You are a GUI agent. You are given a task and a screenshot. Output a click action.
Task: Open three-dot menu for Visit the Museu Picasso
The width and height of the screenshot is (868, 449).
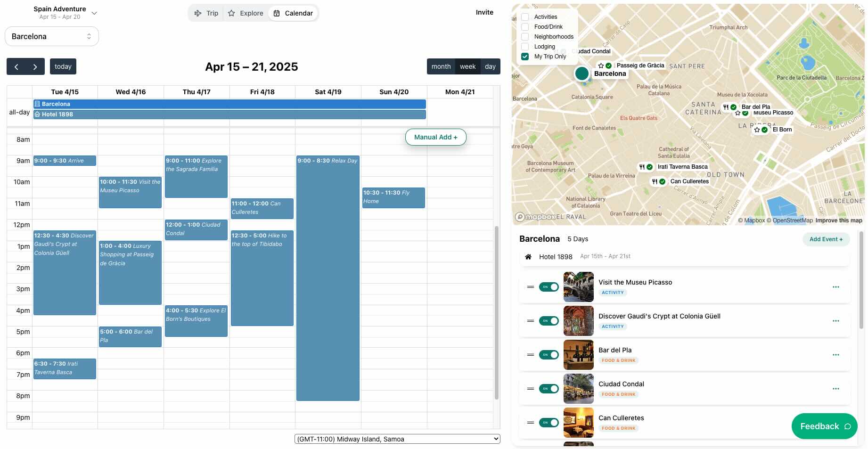[835, 287]
